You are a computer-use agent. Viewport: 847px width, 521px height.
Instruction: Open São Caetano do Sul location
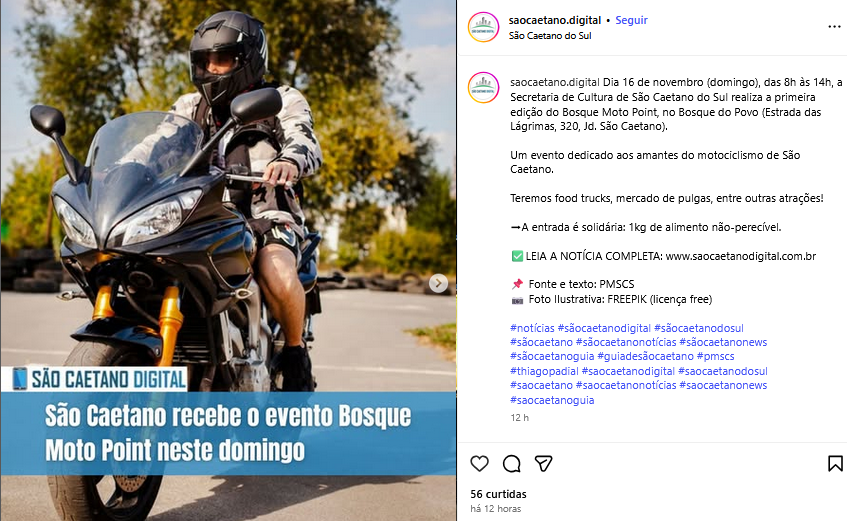point(550,36)
